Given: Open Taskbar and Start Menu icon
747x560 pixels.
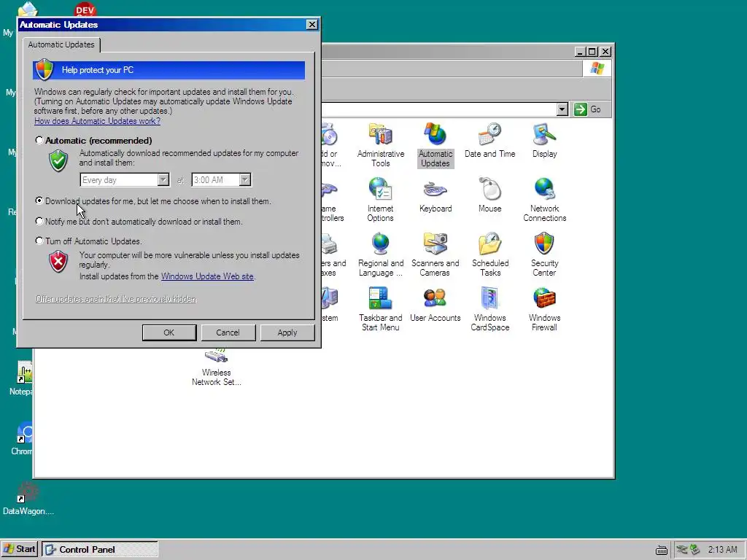Looking at the screenshot, I should (x=380, y=309).
